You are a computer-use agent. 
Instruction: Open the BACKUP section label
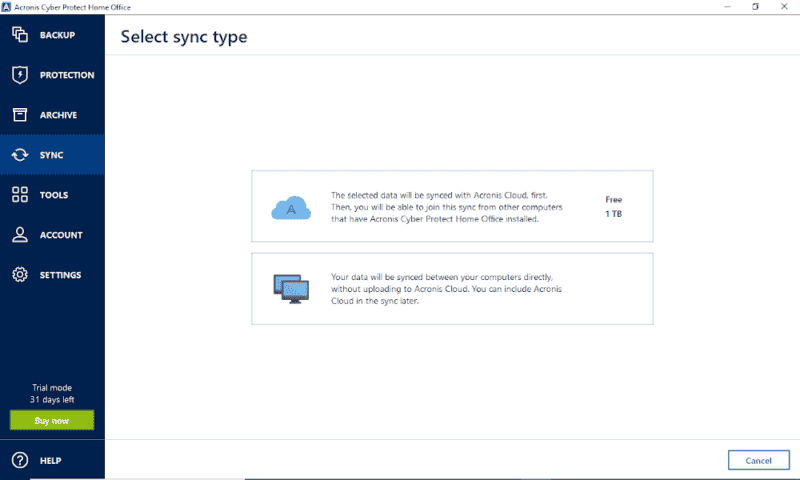tap(57, 35)
